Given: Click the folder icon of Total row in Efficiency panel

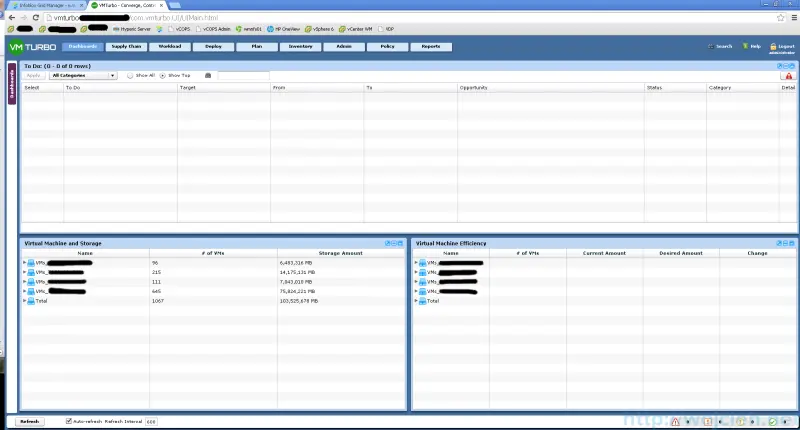Looking at the screenshot, I should pos(422,301).
